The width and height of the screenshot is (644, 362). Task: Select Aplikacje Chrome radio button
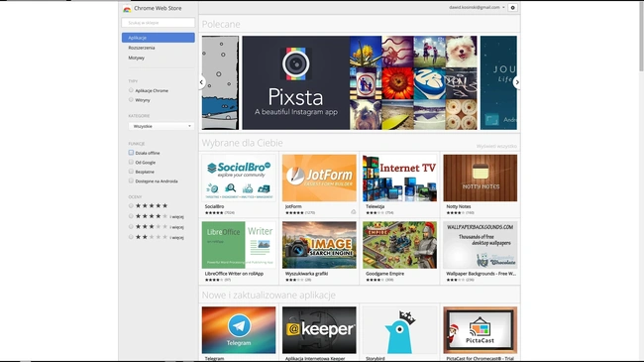click(131, 90)
